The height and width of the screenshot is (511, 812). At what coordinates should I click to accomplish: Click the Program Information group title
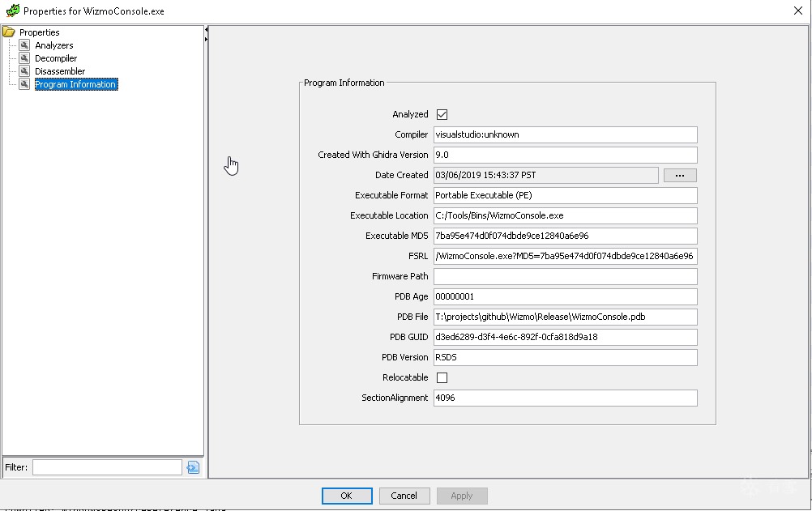coord(344,83)
